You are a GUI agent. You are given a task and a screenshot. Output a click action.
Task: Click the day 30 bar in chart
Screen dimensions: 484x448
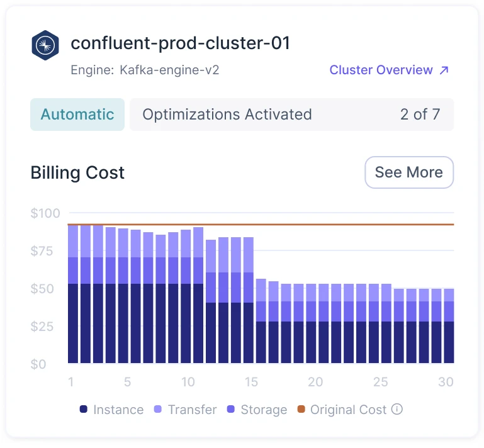click(x=449, y=326)
